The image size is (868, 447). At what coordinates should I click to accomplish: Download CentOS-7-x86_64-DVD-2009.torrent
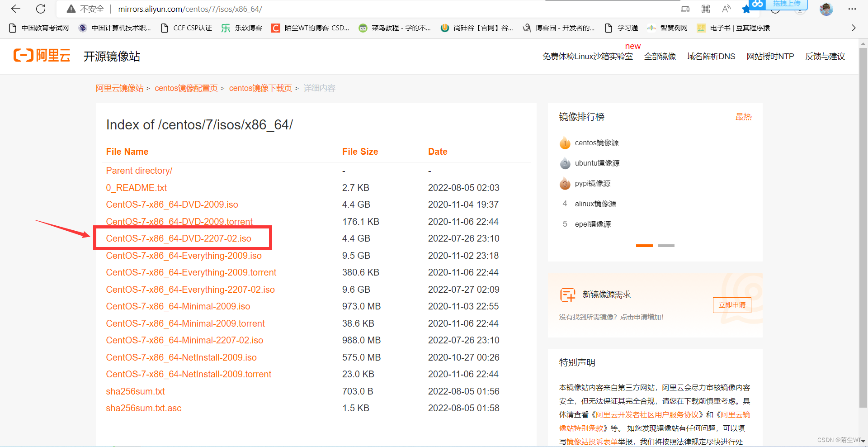tap(179, 221)
